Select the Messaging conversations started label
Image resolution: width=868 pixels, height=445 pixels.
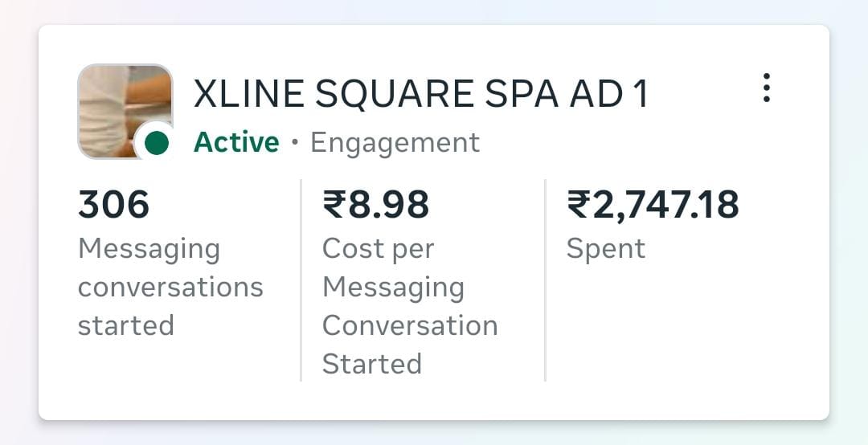[x=170, y=287]
